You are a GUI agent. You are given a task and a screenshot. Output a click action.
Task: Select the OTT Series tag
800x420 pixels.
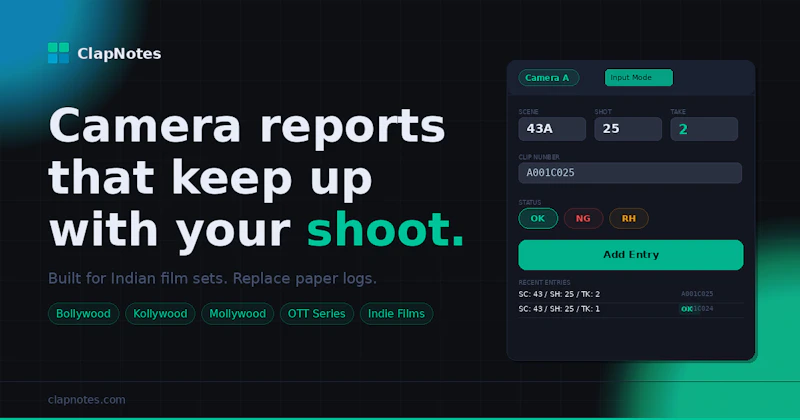click(316, 314)
